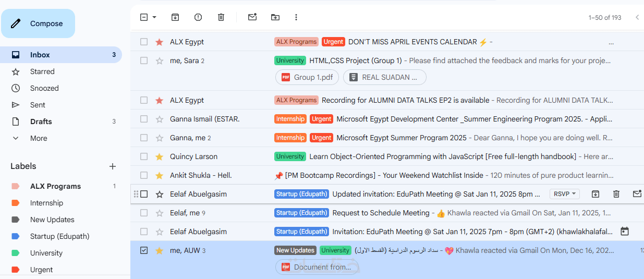Click Urgent tag on April Events email
644x279 pixels.
coord(333,42)
